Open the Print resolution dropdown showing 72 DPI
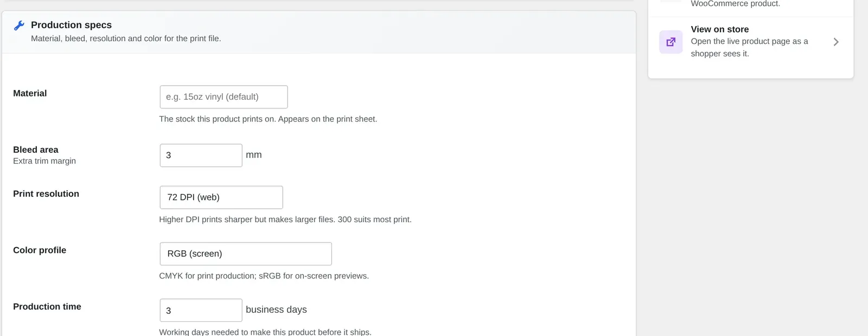The height and width of the screenshot is (336, 868). click(x=221, y=197)
